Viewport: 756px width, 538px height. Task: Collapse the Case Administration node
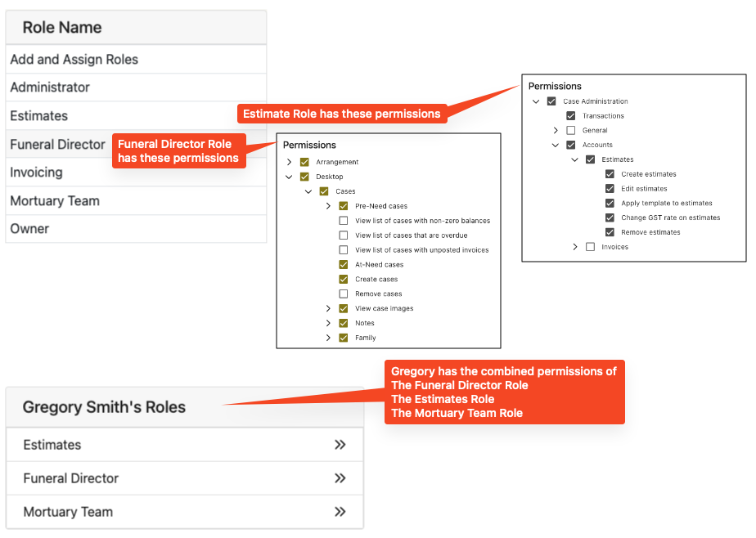pyautogui.click(x=536, y=101)
